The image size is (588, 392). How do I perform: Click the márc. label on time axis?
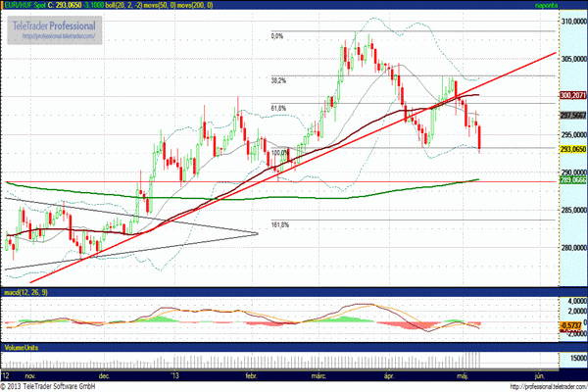click(x=320, y=375)
